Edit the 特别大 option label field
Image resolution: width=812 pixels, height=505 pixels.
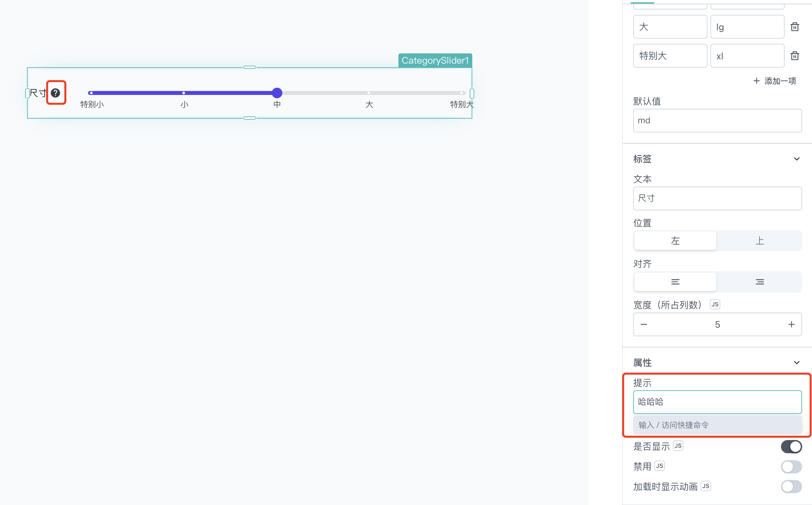click(x=670, y=56)
